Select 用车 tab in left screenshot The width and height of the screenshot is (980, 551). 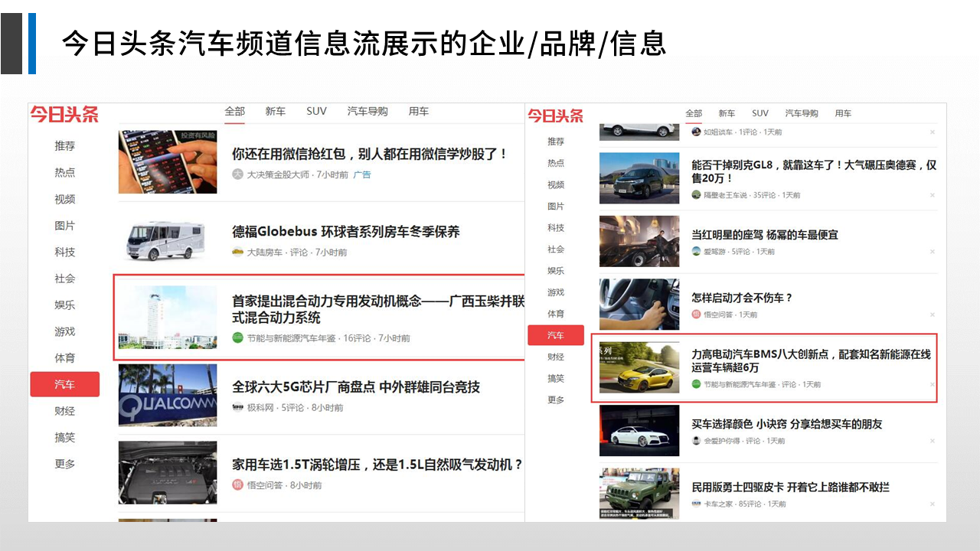coord(419,112)
